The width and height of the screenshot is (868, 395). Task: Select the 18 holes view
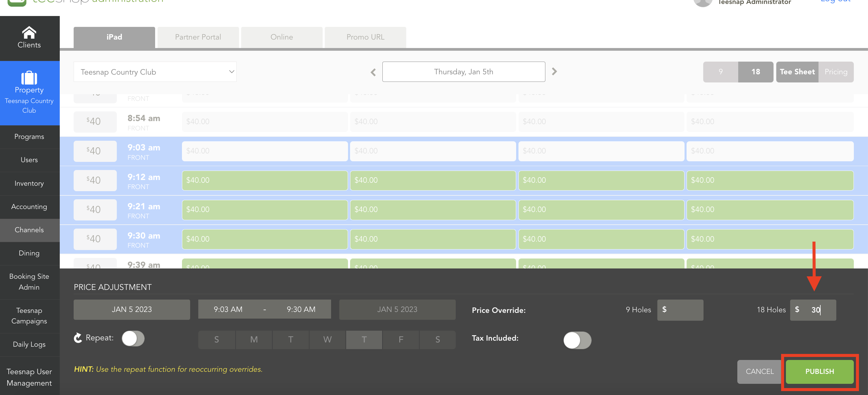point(756,72)
